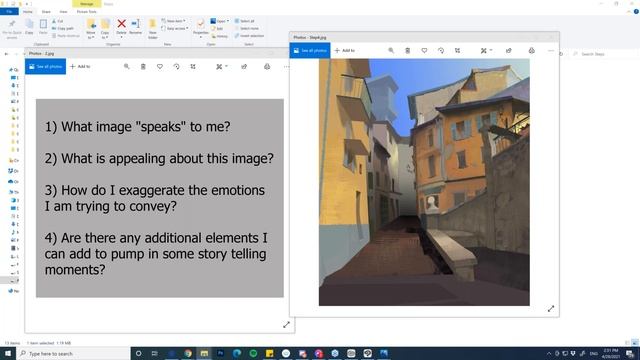Open Google Chrome from the taskbar

tap(188, 353)
